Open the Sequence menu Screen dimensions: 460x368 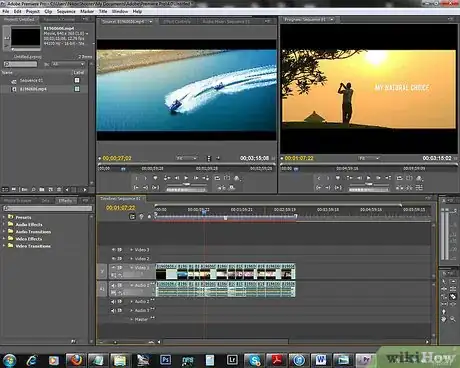pos(66,11)
